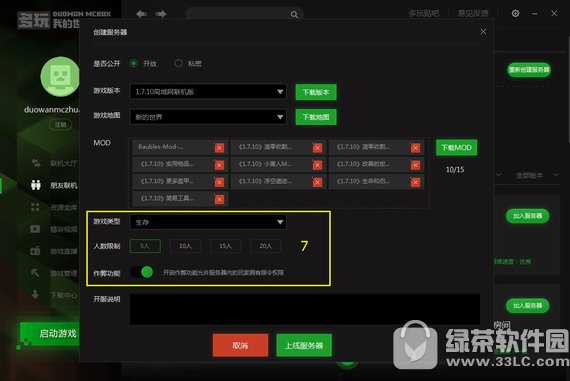Open settings gear in title bar
Image resolution: width=570 pixels, height=381 pixels.
(x=515, y=13)
